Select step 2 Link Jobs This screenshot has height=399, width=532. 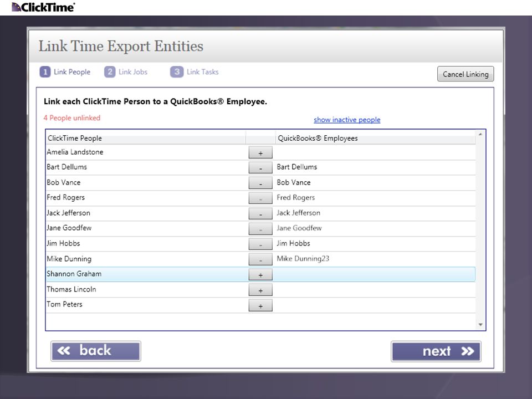tap(126, 72)
